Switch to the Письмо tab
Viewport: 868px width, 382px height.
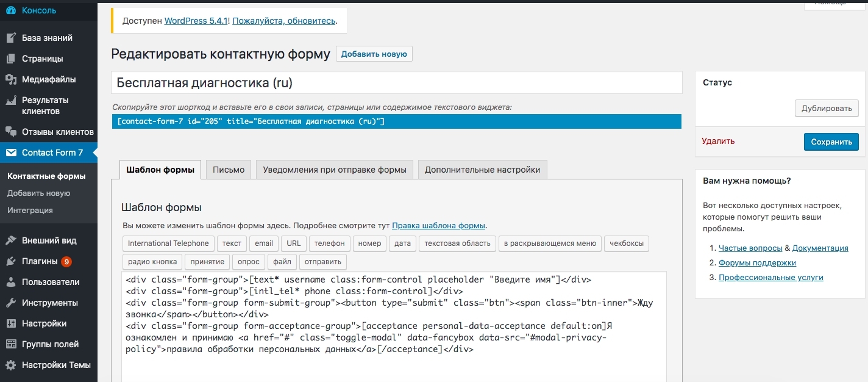click(229, 170)
